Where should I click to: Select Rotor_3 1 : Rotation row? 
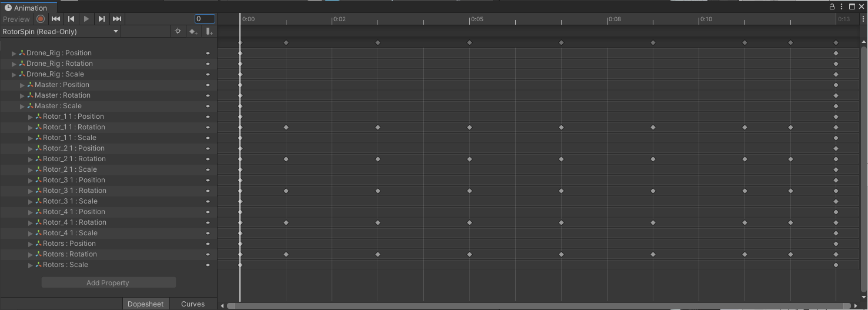pyautogui.click(x=108, y=191)
